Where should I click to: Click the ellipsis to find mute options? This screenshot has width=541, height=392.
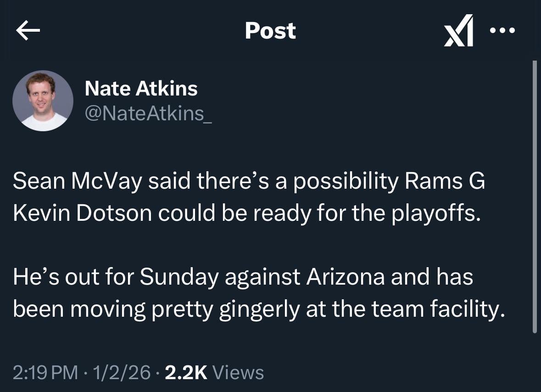[x=503, y=31]
